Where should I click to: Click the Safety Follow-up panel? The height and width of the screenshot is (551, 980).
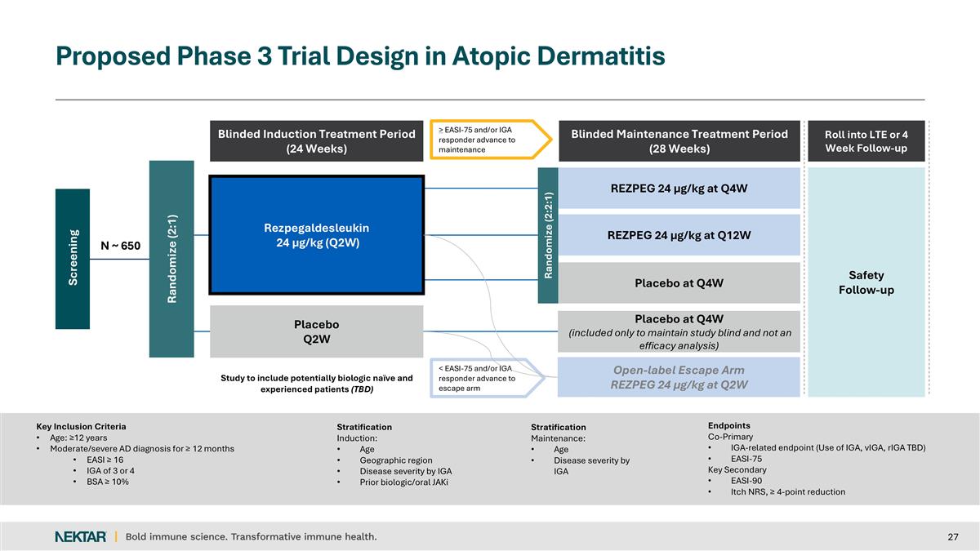point(866,282)
